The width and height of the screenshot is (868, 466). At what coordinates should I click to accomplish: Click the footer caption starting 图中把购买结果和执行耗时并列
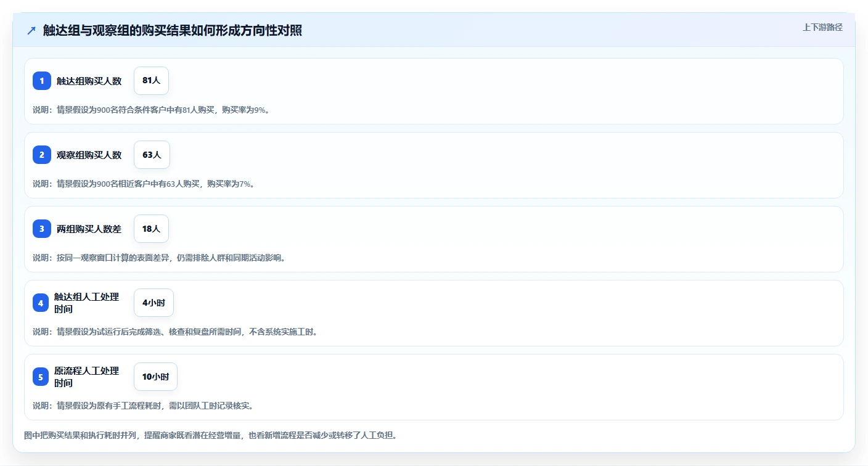210,435
